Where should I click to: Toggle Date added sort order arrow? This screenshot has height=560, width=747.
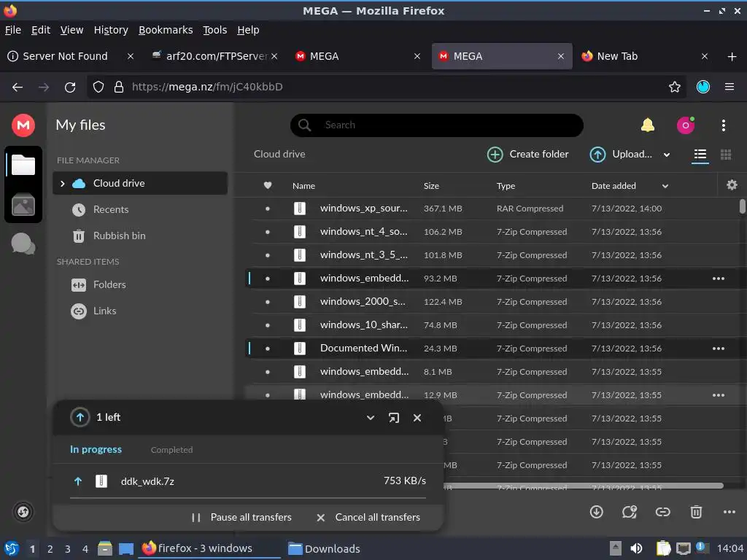pos(665,186)
